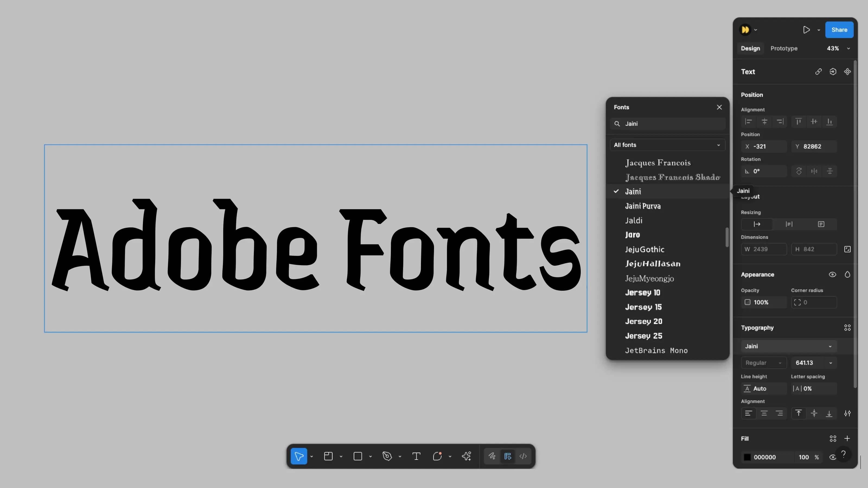
Task: Expand Rectangle shape tools chevron
Action: click(x=370, y=457)
